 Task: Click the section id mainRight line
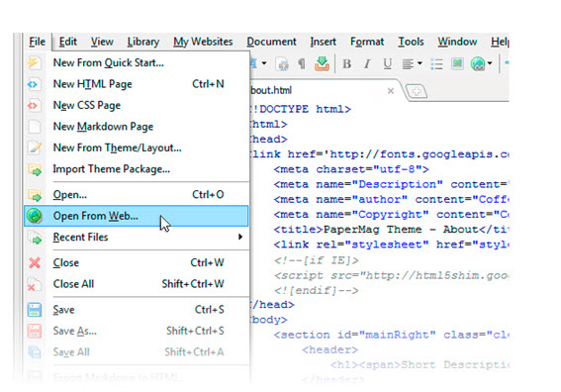[391, 335]
